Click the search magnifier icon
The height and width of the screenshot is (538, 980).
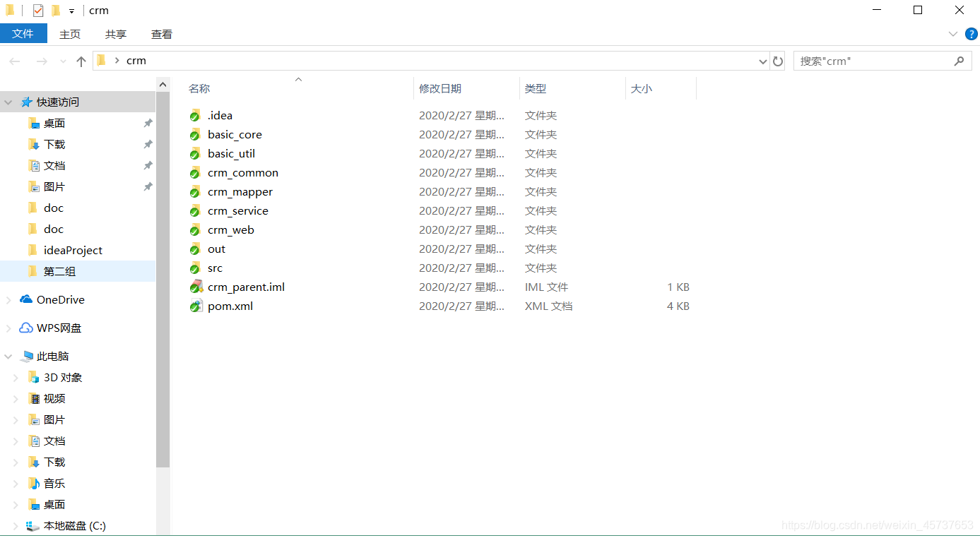[959, 61]
